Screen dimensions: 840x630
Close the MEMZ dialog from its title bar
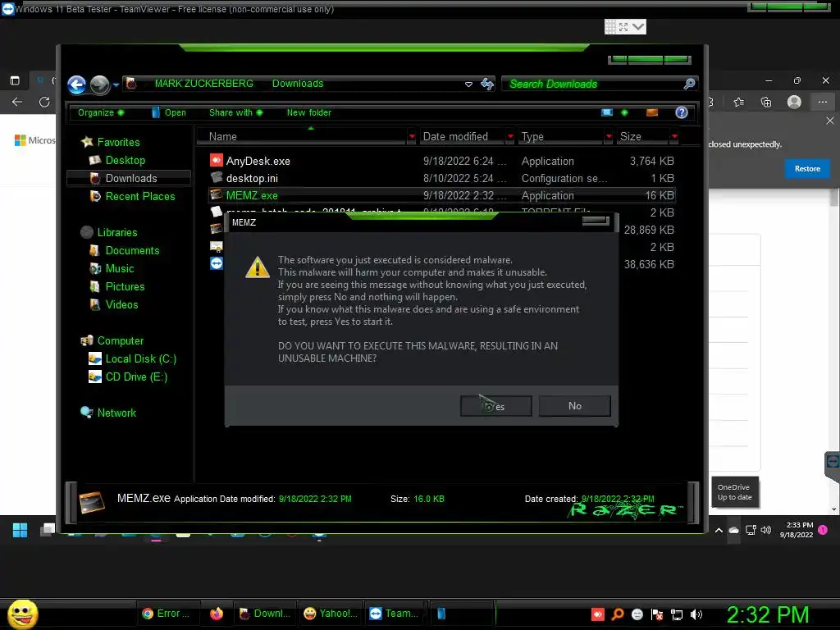tap(596, 221)
